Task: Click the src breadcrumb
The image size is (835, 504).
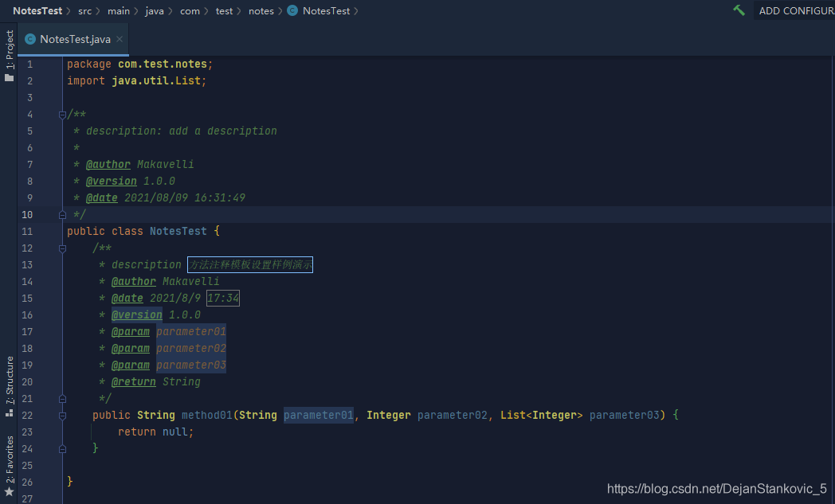Action: (x=84, y=10)
